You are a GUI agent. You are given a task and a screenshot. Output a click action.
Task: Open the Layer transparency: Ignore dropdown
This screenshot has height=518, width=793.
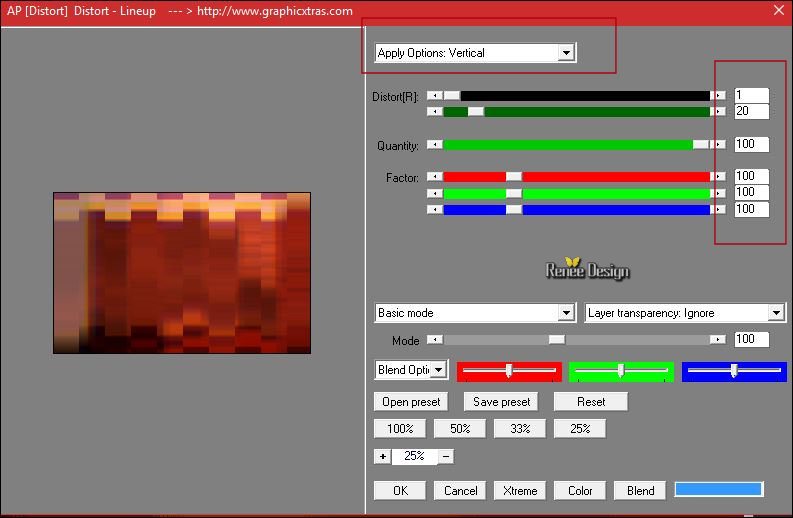pyautogui.click(x=685, y=313)
